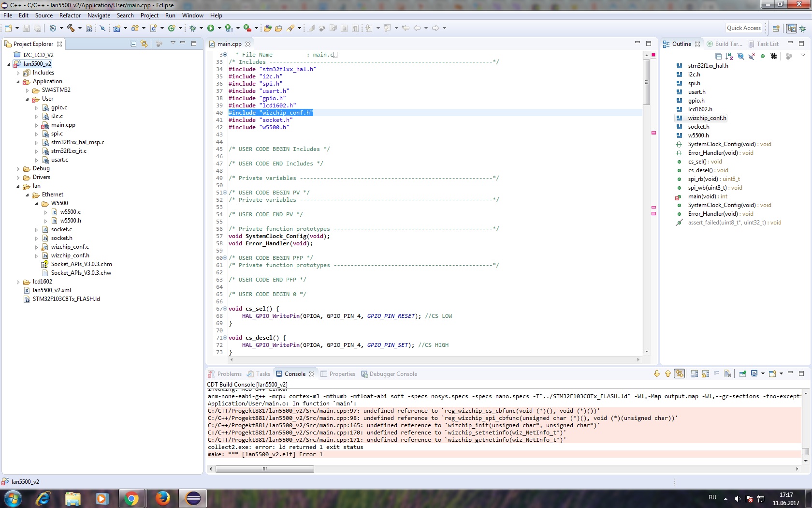
Task: Open main.cpp in Project Explorer
Action: click(63, 125)
